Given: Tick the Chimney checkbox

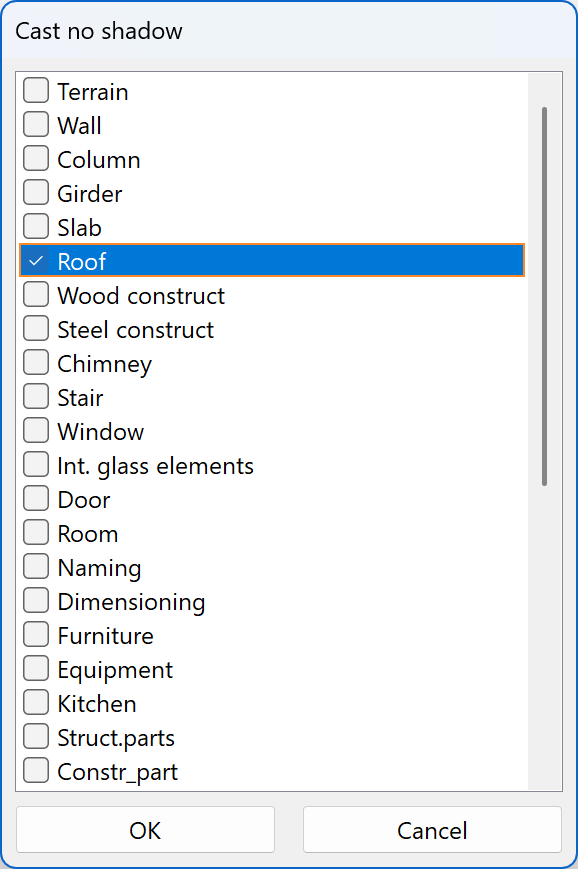Looking at the screenshot, I should 35,362.
